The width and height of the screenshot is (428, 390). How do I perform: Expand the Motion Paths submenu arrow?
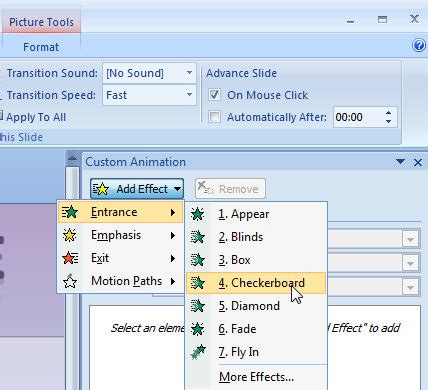point(173,281)
